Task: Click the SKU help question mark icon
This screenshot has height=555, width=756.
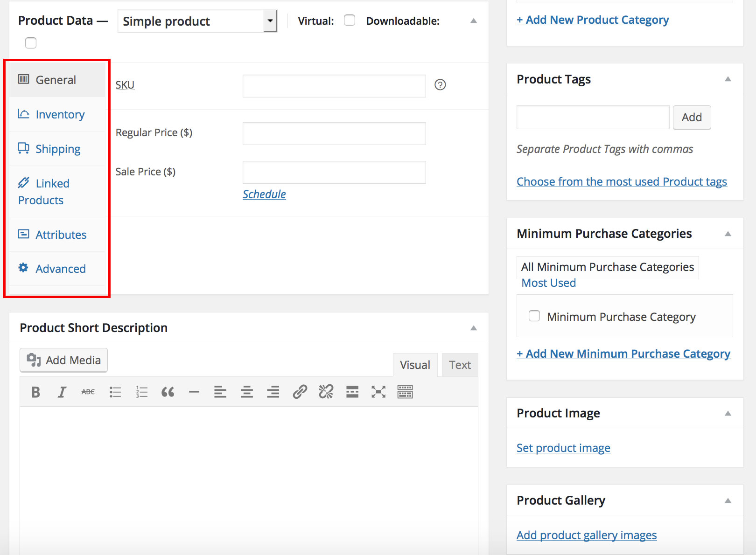Action: 440,85
